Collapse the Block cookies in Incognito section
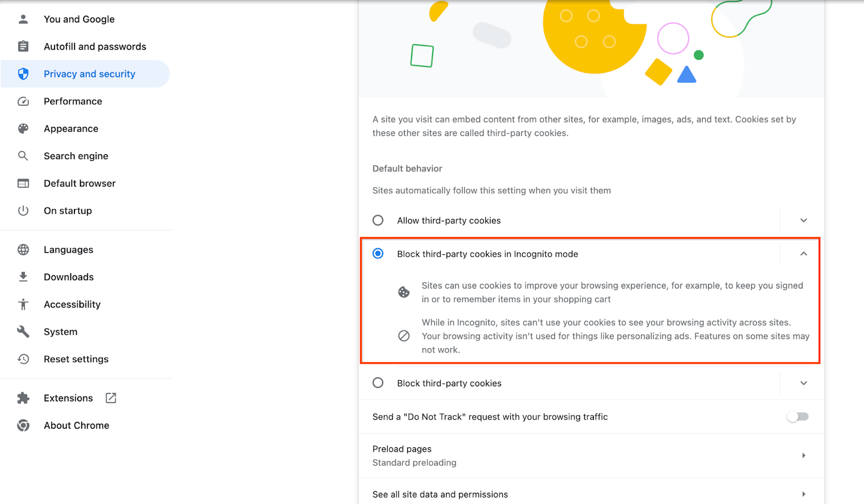Screen dimensions: 864x504 click(803, 254)
